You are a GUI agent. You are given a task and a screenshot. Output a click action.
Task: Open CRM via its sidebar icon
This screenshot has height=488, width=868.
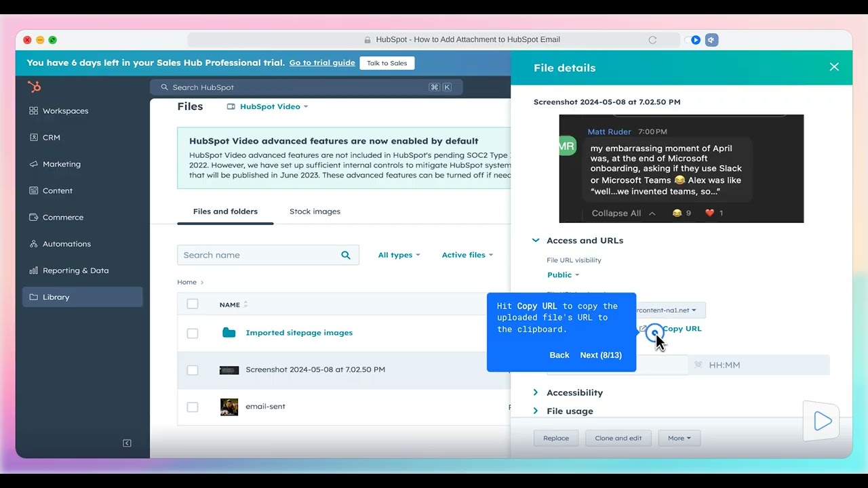[33, 137]
